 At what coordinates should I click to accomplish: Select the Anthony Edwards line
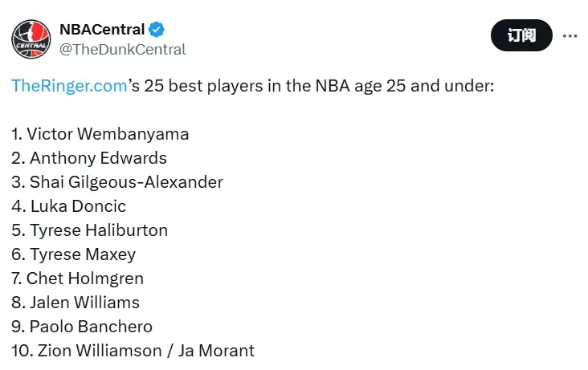[x=98, y=157]
